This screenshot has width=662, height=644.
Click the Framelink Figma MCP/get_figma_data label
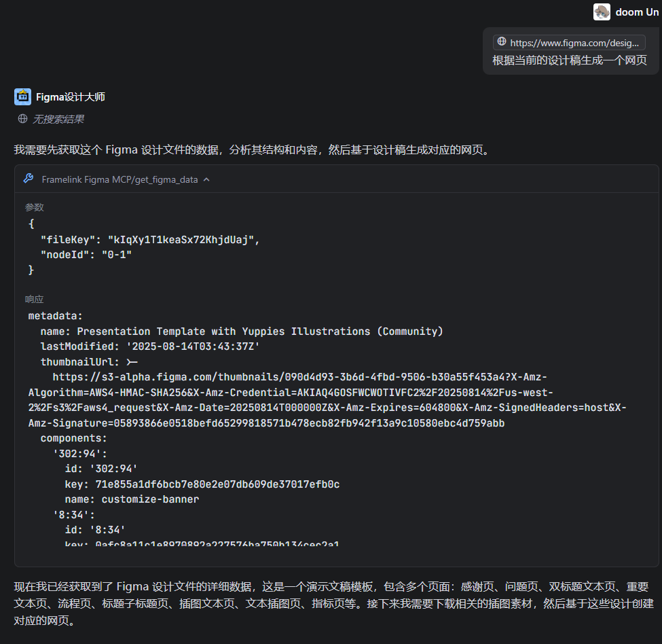pos(119,179)
